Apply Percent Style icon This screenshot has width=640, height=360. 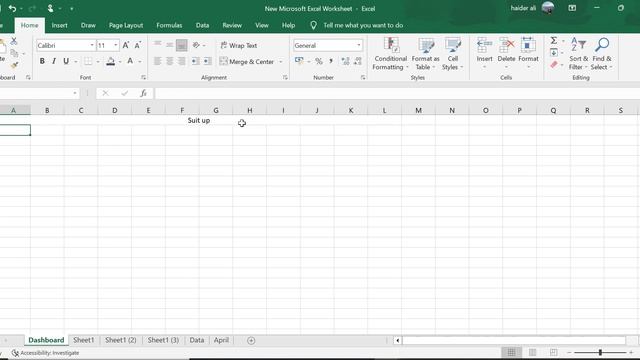coord(319,61)
